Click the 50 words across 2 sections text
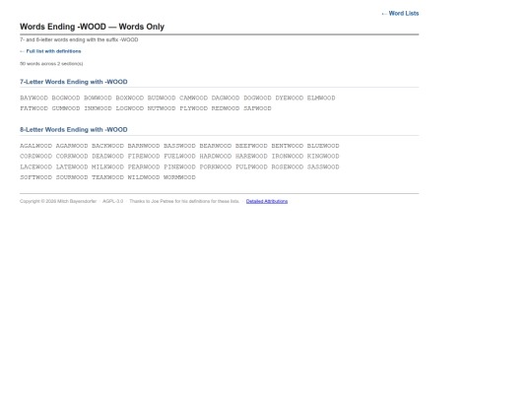 [x=51, y=64]
